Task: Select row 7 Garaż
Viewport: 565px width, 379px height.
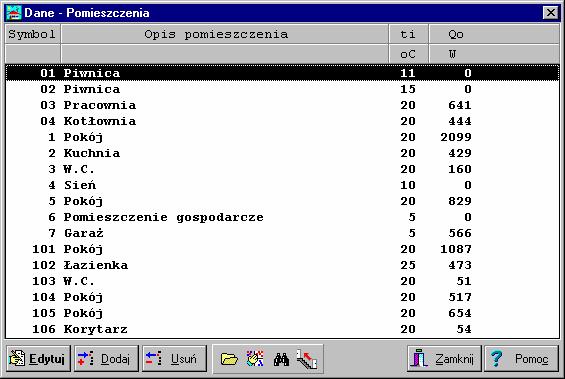Action: pos(282,233)
